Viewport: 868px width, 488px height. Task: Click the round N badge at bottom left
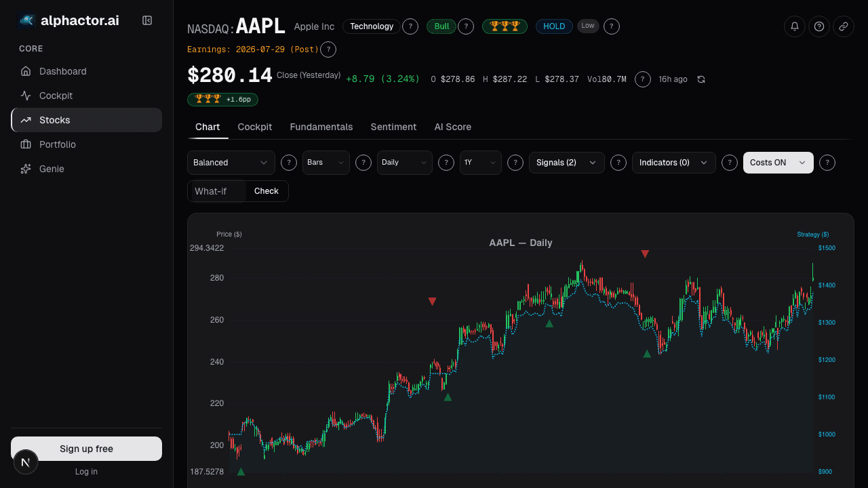coord(26,462)
